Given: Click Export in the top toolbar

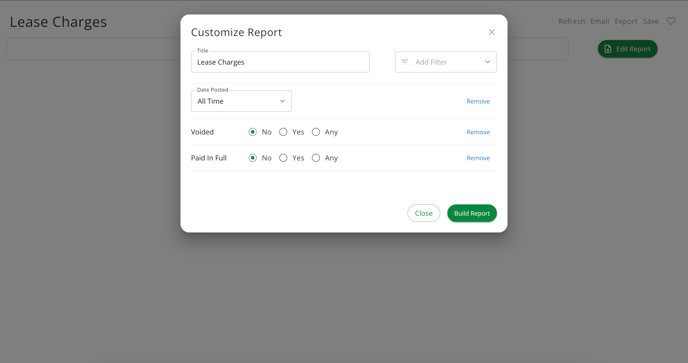Looking at the screenshot, I should pos(626,21).
